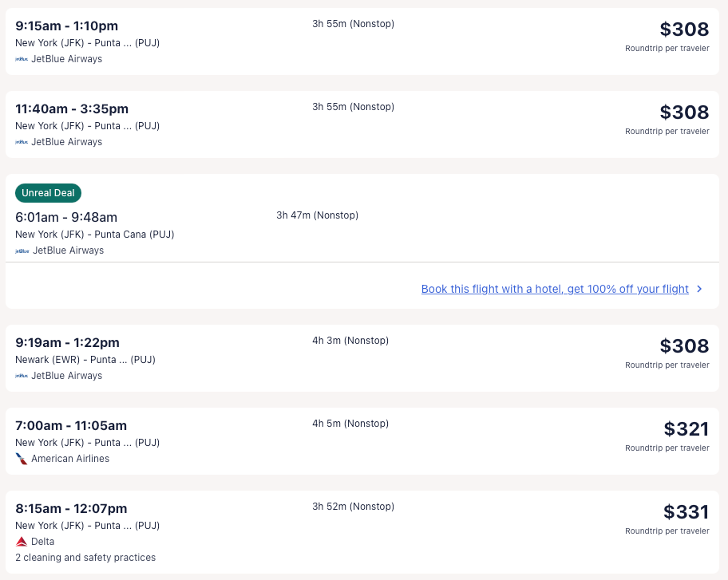Pick the 7:00am - 11:05am departure
Screen dimensions: 728x580
[x=71, y=426]
